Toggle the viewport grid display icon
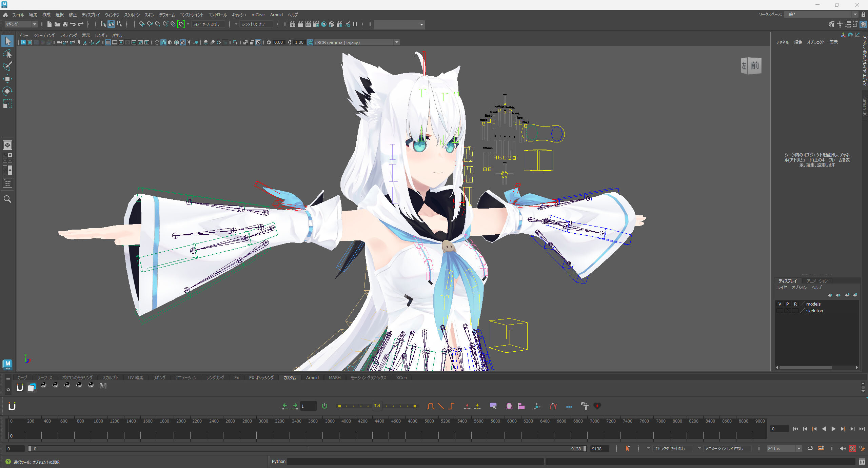 [108, 42]
